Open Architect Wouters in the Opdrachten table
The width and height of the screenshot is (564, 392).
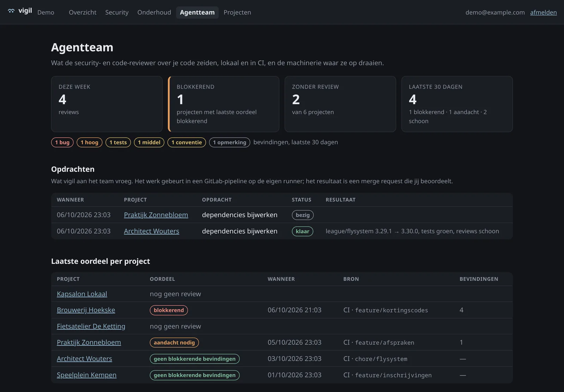pos(152,231)
